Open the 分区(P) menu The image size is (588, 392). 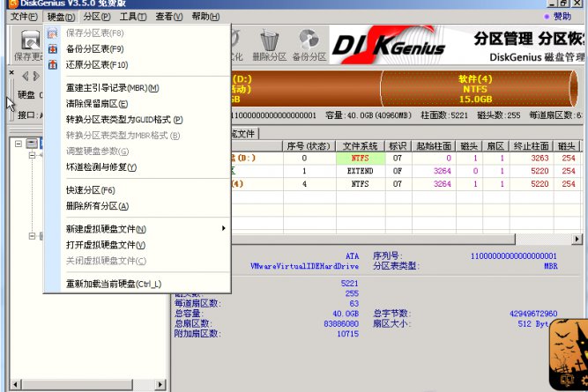click(x=96, y=17)
